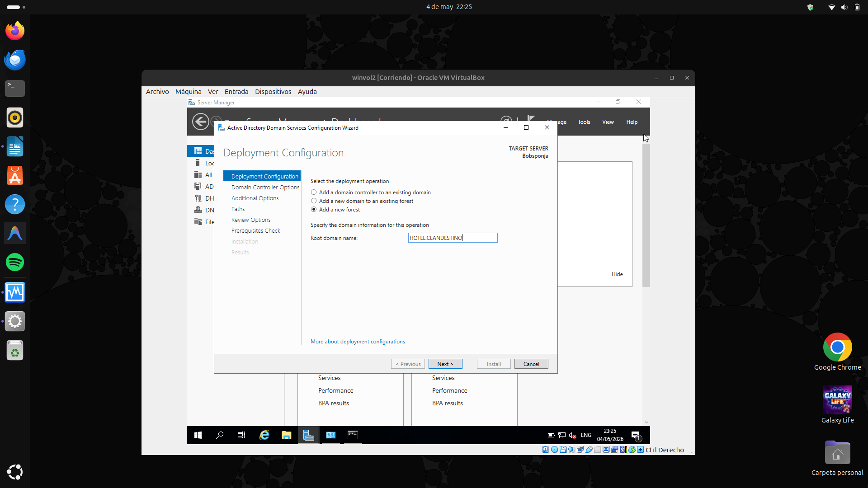Switch to Server Manager taskbar icon
868x488 pixels.
[x=309, y=435]
